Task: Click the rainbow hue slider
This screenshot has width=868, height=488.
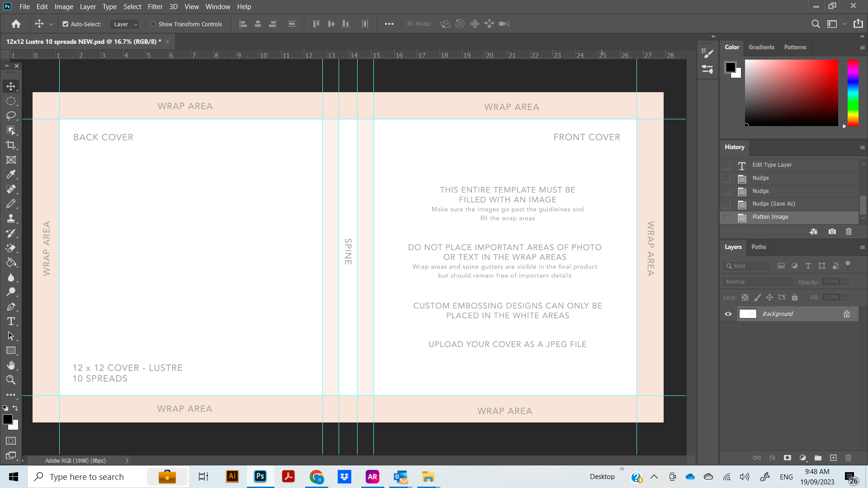Action: 853,93
